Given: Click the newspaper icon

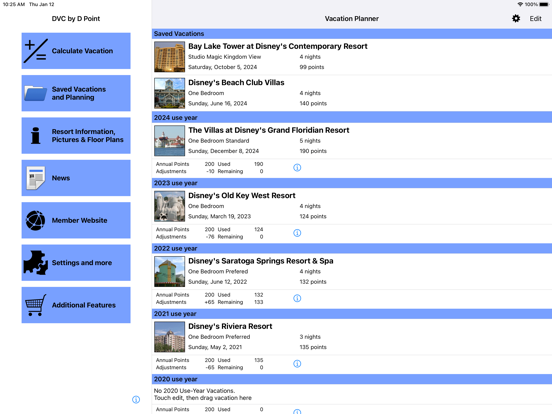Looking at the screenshot, I should coord(36,178).
